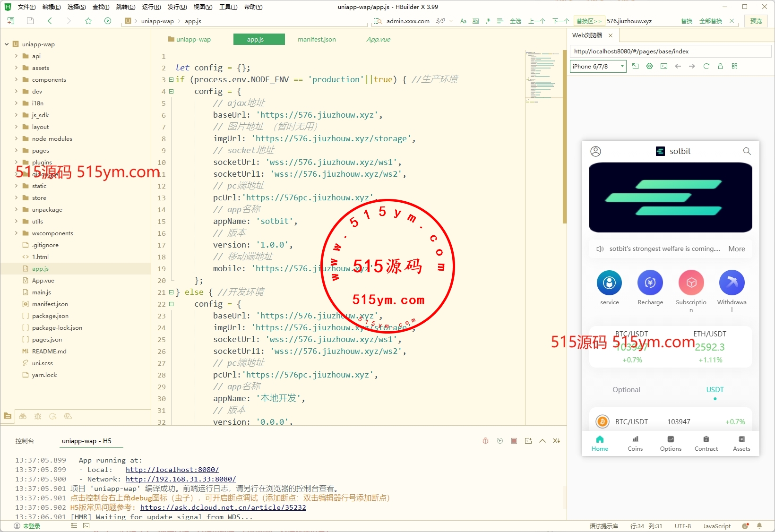
Task: Open the iPhone 6/7/8 device dropdown
Action: click(598, 66)
